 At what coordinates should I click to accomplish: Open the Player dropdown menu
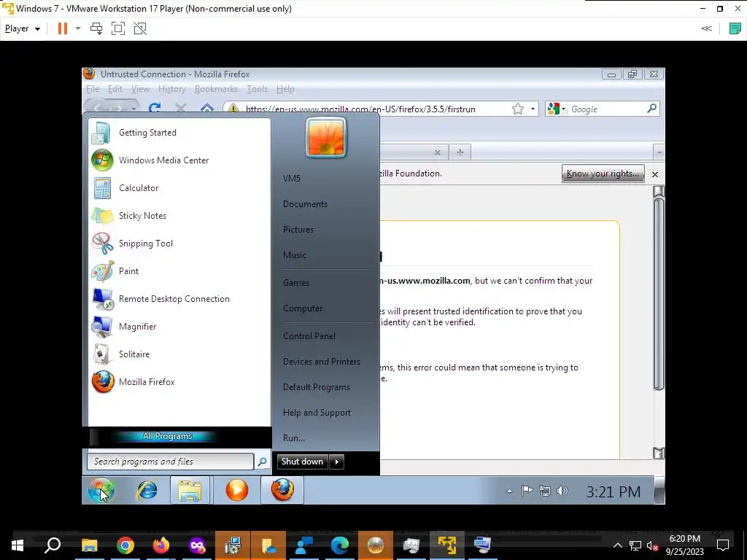coord(23,28)
